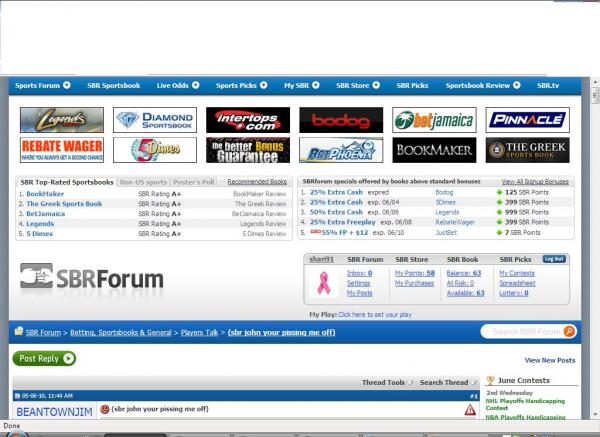
Task: Open the Search Thread dropdown
Action: coord(447,382)
